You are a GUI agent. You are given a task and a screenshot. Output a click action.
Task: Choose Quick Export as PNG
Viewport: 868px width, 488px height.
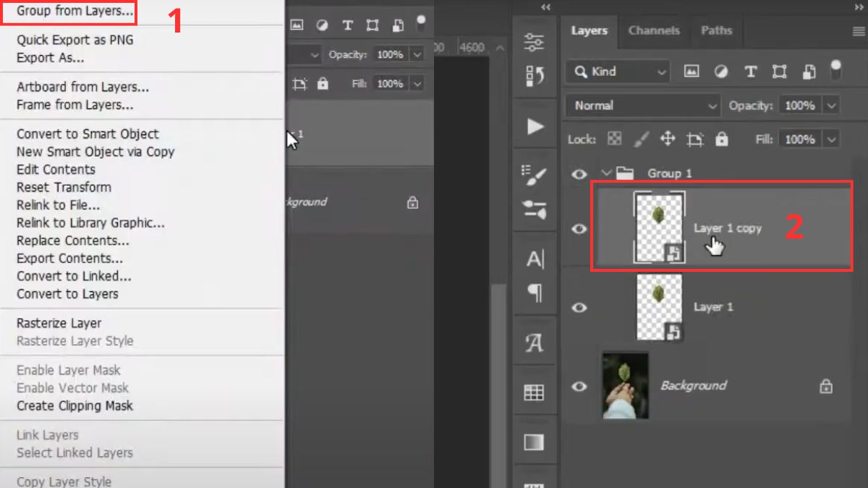coord(75,40)
